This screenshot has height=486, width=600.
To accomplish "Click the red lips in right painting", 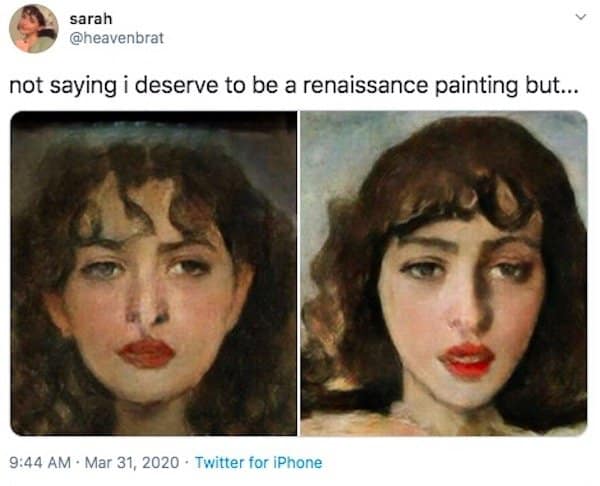I will point(466,357).
